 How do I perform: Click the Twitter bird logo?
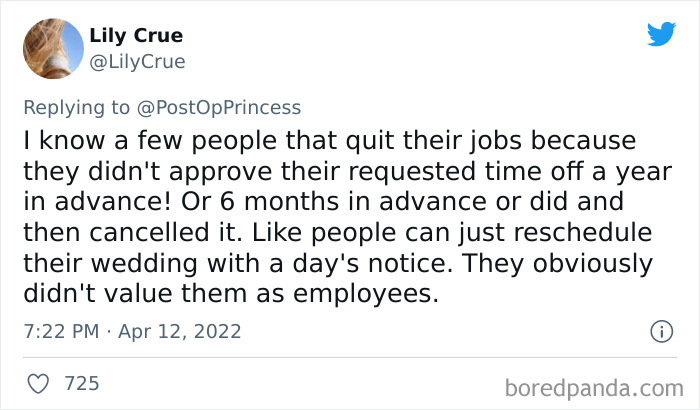661,36
